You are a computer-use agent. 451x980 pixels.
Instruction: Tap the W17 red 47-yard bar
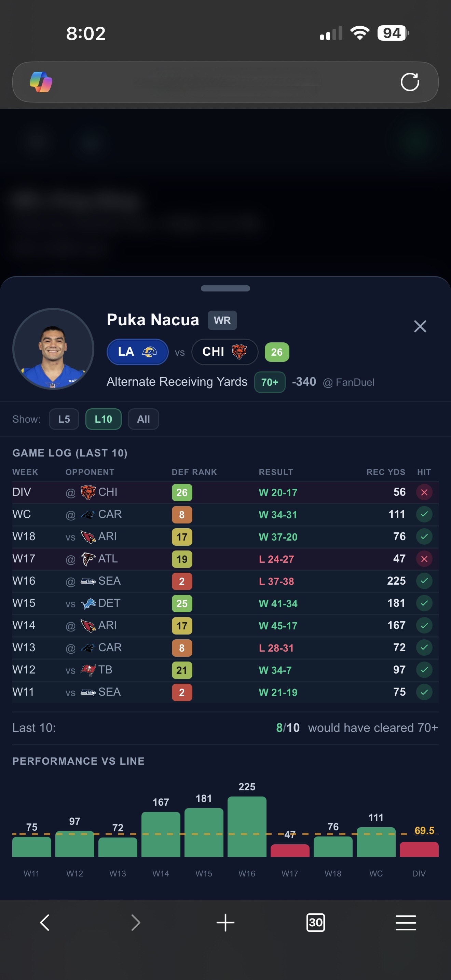[x=290, y=850]
